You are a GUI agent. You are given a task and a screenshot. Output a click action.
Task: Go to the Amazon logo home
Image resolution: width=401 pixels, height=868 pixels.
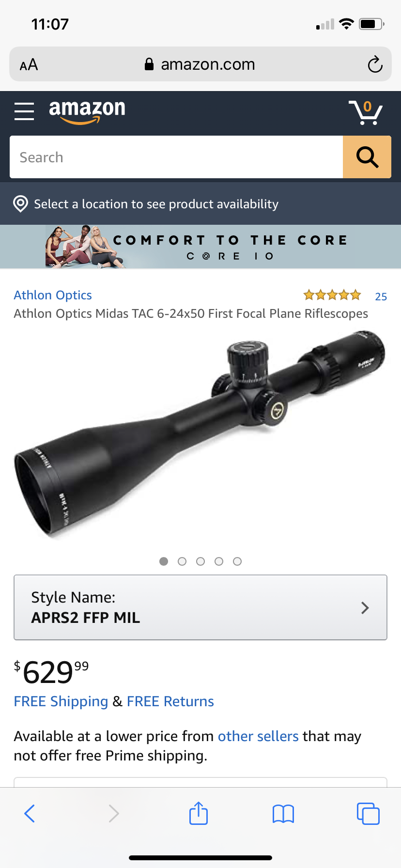[87, 111]
